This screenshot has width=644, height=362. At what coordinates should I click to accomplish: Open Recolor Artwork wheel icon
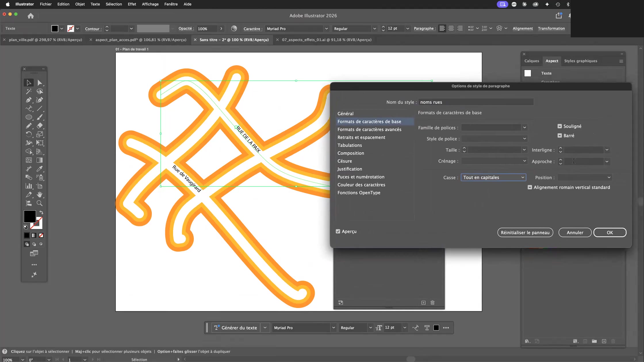click(234, 28)
